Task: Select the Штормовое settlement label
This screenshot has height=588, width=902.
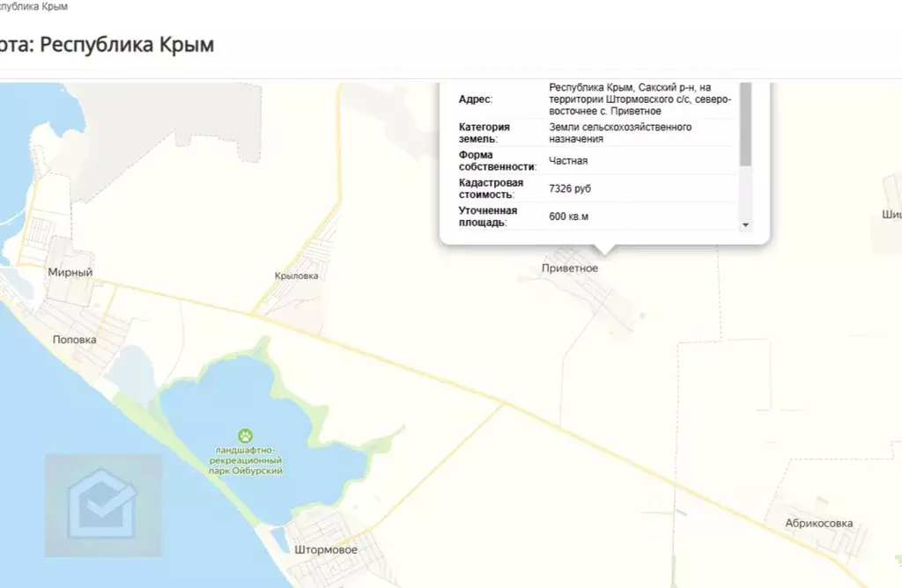Action: 326,549
